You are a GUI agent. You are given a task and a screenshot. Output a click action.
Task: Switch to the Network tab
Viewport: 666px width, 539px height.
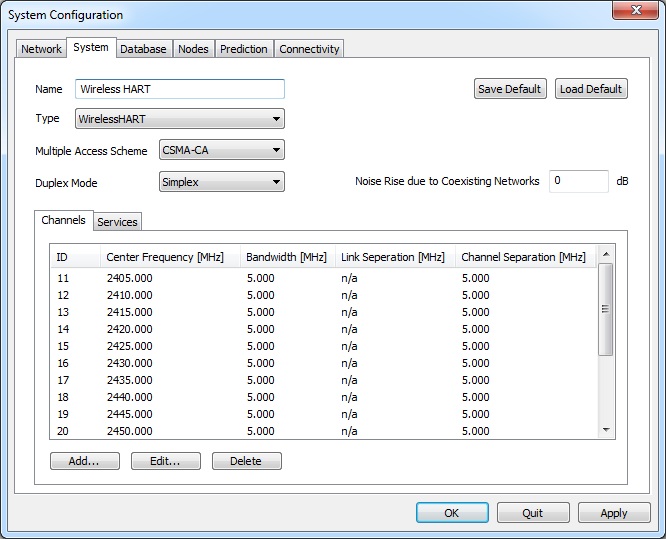[41, 49]
